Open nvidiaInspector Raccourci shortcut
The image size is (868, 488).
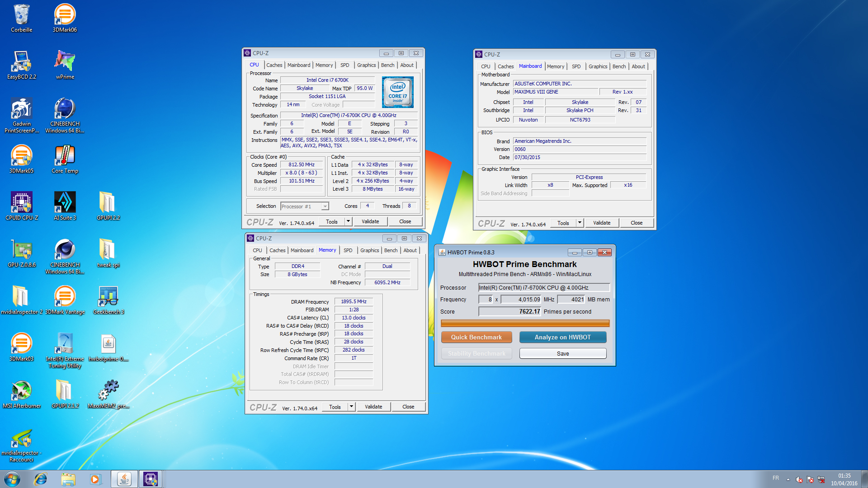(x=21, y=445)
